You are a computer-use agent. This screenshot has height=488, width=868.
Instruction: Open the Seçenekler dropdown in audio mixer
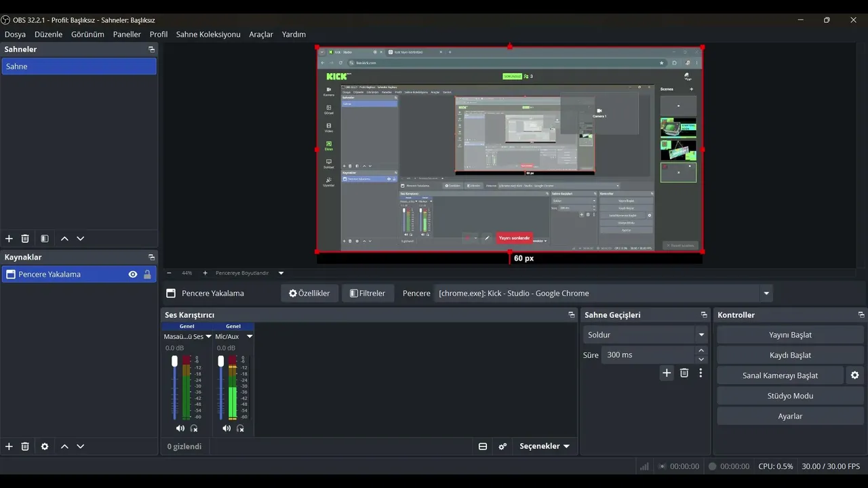[x=545, y=447]
